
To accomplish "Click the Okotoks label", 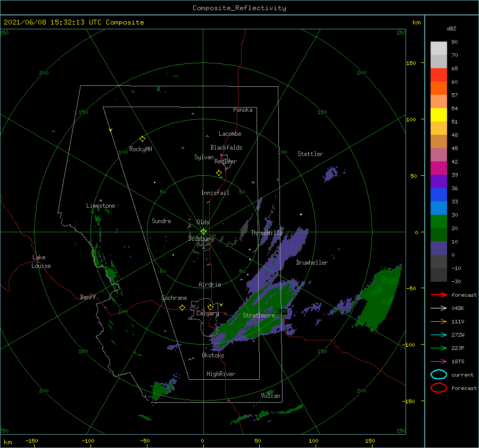I will [213, 355].
